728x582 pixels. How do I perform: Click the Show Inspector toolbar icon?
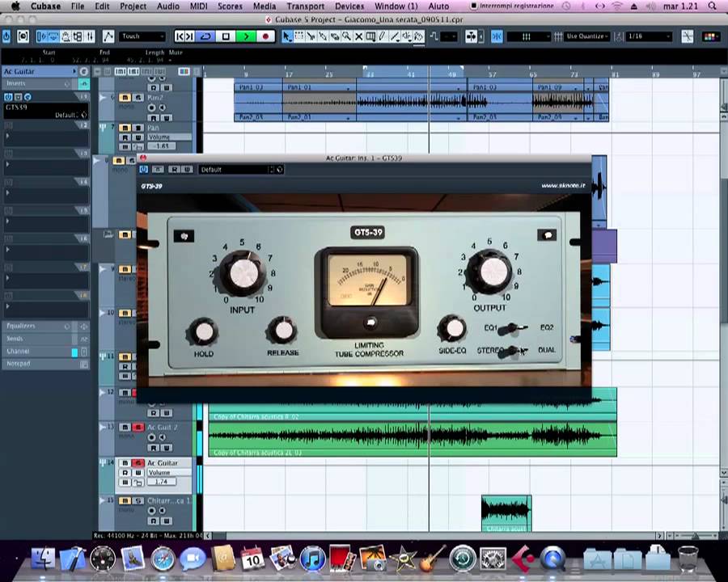click(41, 36)
